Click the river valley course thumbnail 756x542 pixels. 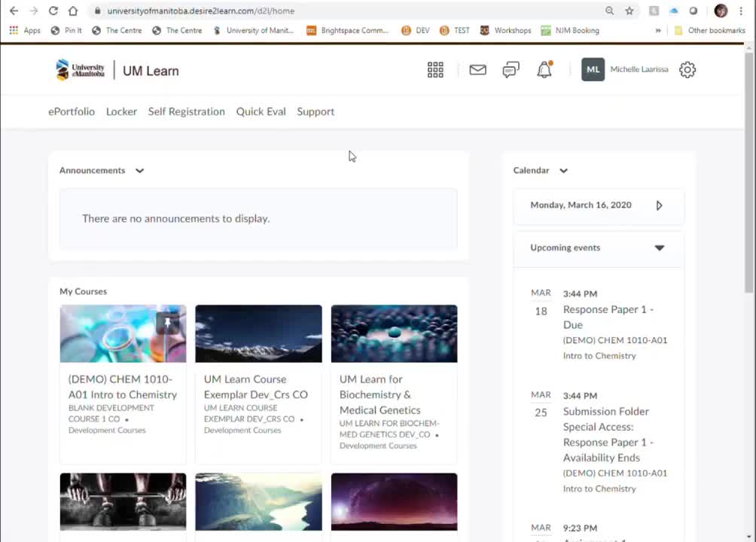pyautogui.click(x=258, y=501)
